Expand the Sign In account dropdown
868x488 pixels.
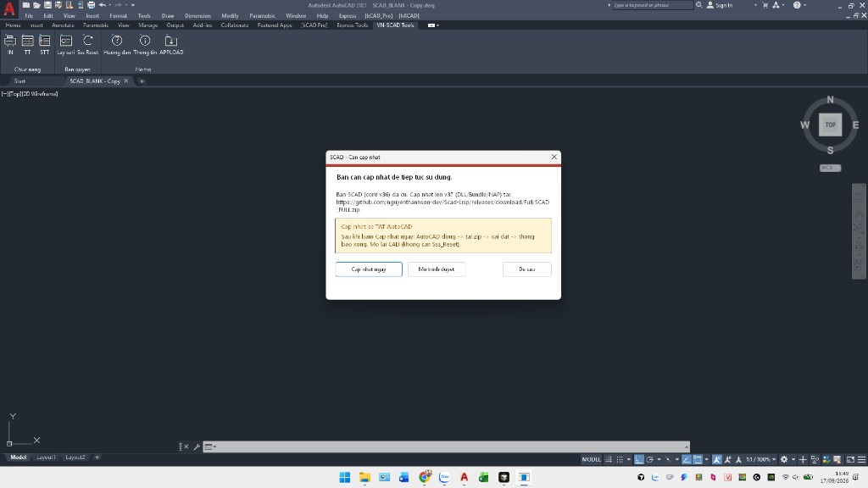click(755, 5)
